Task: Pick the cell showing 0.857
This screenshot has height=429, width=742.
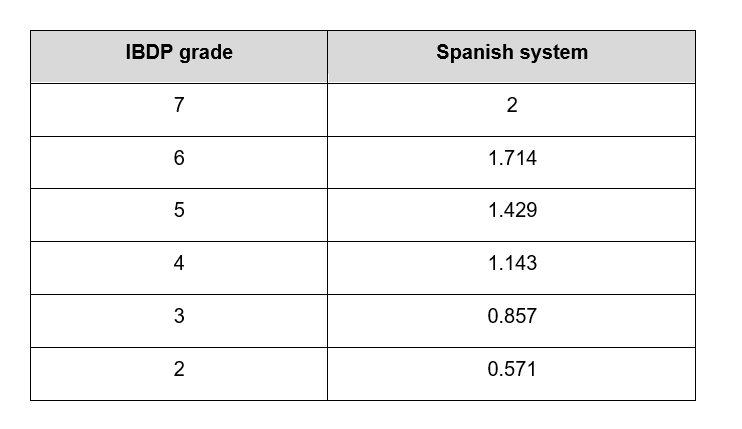Action: [511, 317]
